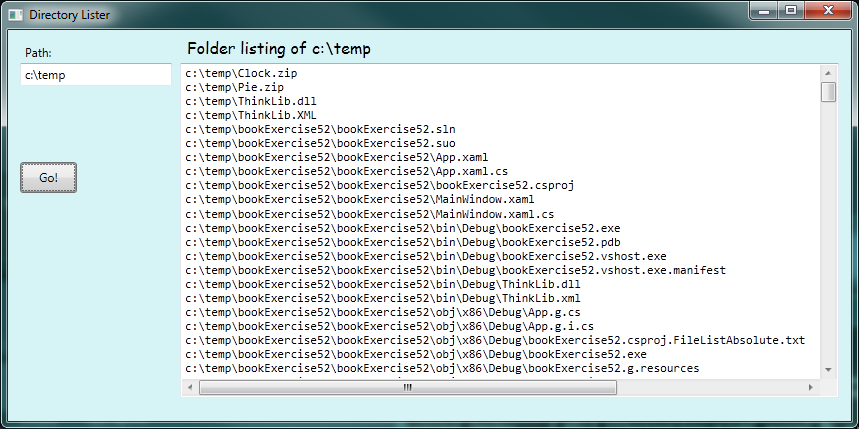Viewport: 859px width, 429px height.
Task: Click the MainWindow.xaml.cs entry
Action: click(x=370, y=214)
